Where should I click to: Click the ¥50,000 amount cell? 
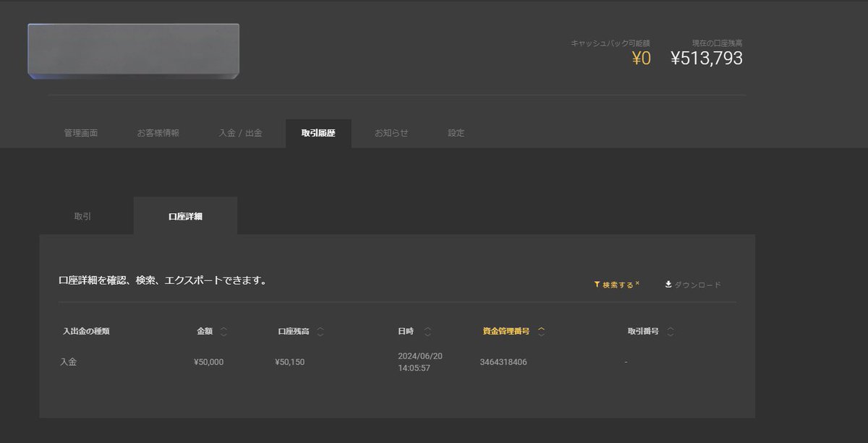[209, 362]
